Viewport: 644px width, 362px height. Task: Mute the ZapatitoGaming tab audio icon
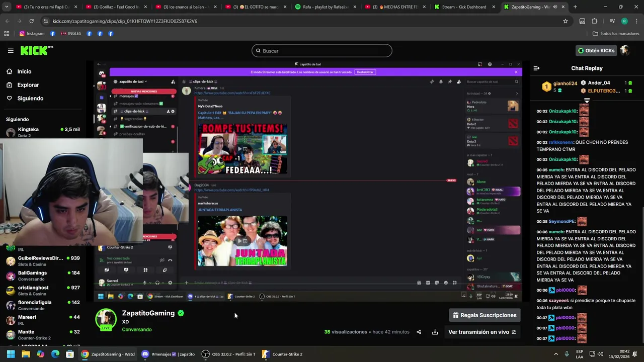(x=555, y=7)
